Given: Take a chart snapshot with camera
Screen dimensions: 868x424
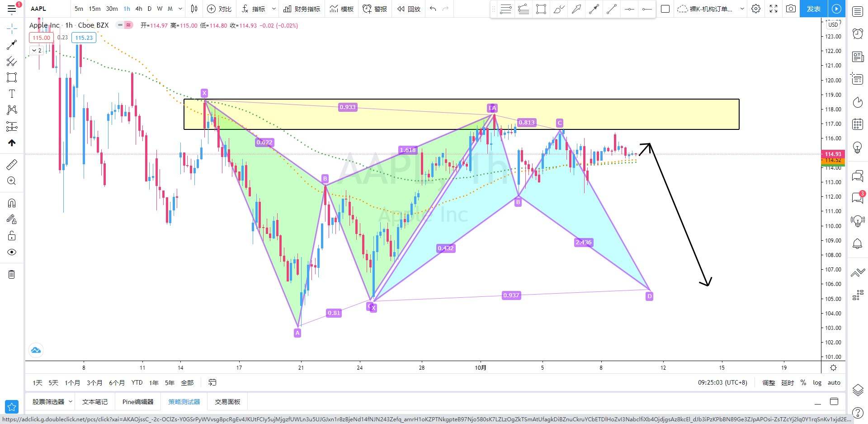Looking at the screenshot, I should click(791, 9).
